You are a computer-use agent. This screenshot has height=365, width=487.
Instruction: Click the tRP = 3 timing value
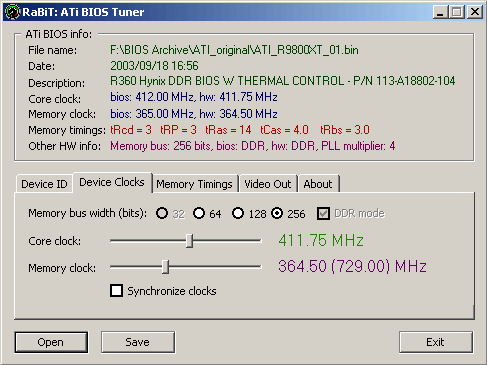pyautogui.click(x=178, y=130)
